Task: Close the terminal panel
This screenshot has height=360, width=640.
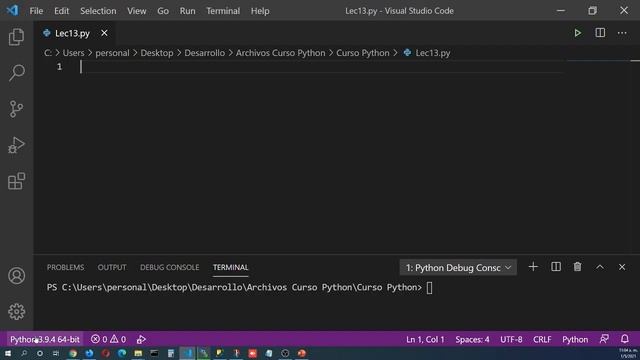Action: click(x=622, y=267)
